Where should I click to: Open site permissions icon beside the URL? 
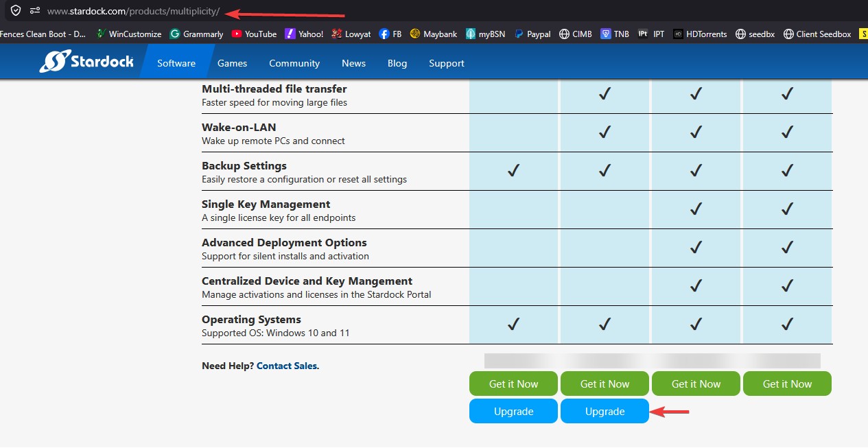click(35, 11)
